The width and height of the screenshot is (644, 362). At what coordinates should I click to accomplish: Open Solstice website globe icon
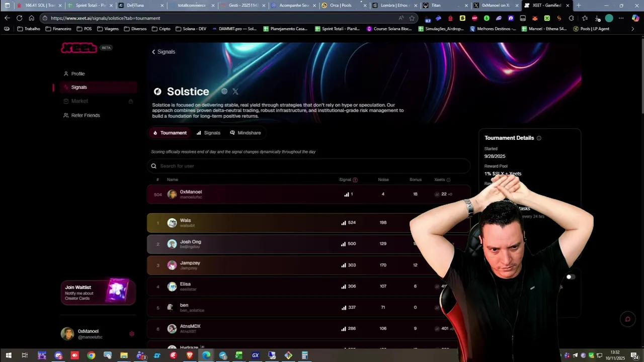[224, 92]
